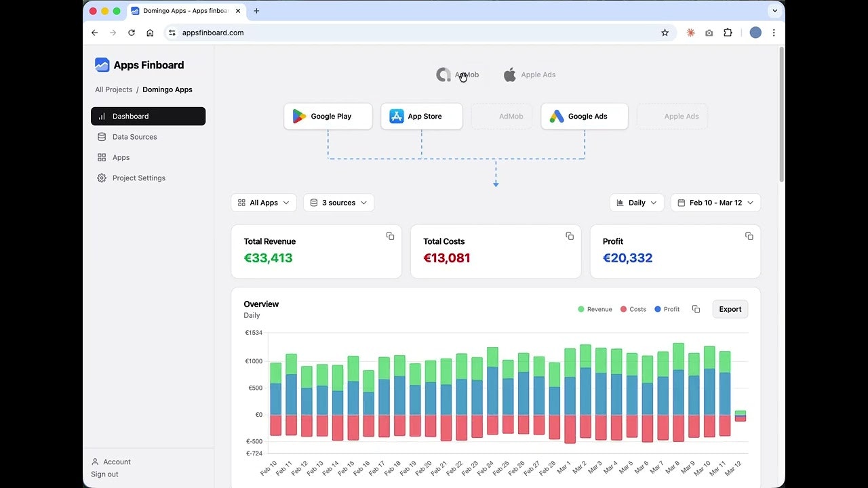Export the Overview chart data
The image size is (868, 488).
tap(730, 309)
